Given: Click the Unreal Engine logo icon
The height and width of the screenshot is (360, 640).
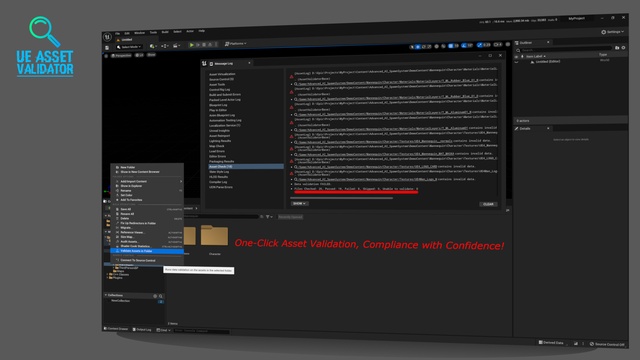Looking at the screenshot, I should click(107, 37).
